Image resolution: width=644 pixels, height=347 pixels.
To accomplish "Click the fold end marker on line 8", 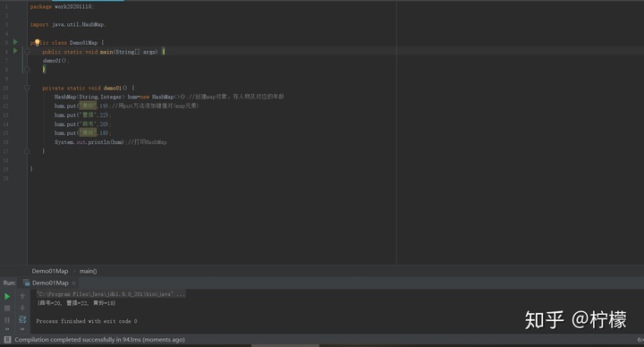I will tap(27, 70).
